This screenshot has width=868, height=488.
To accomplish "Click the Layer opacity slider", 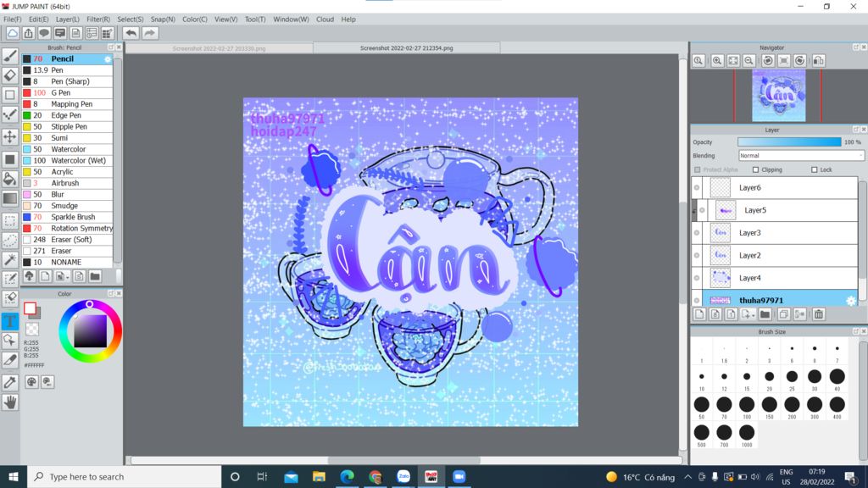I will pos(789,142).
